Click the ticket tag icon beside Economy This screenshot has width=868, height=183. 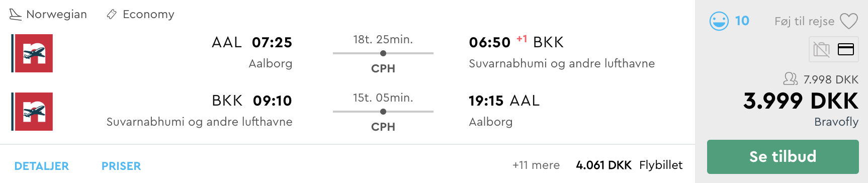pyautogui.click(x=112, y=15)
